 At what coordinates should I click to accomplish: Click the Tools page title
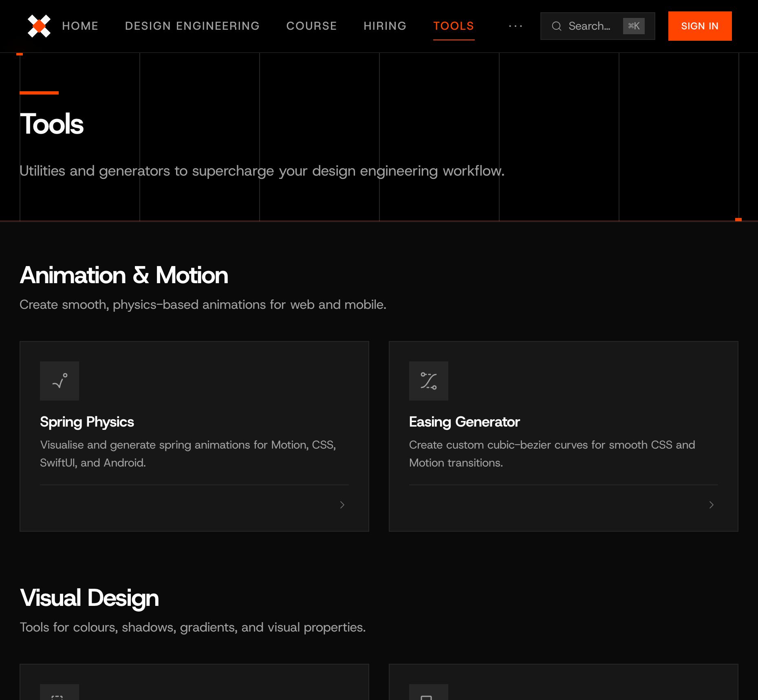pyautogui.click(x=52, y=124)
